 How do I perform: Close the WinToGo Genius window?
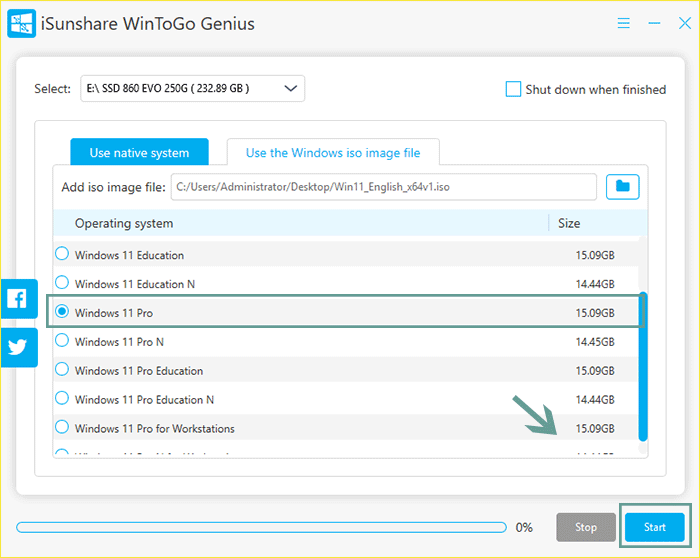click(685, 23)
